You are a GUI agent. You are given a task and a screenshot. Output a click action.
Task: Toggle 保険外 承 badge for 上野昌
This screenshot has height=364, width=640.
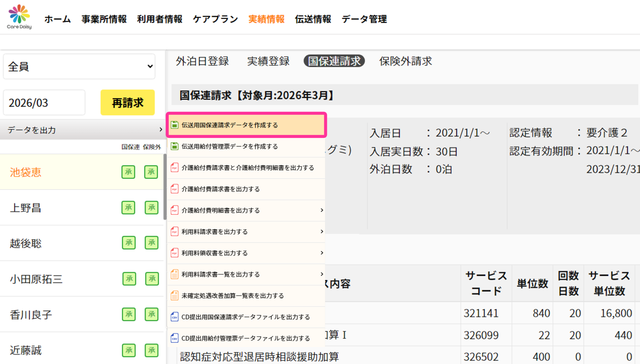[152, 208]
